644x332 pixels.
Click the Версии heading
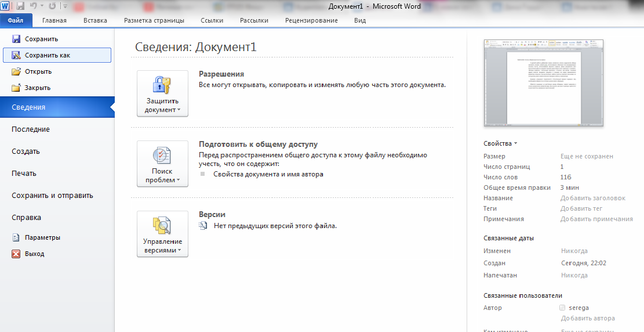(x=212, y=215)
